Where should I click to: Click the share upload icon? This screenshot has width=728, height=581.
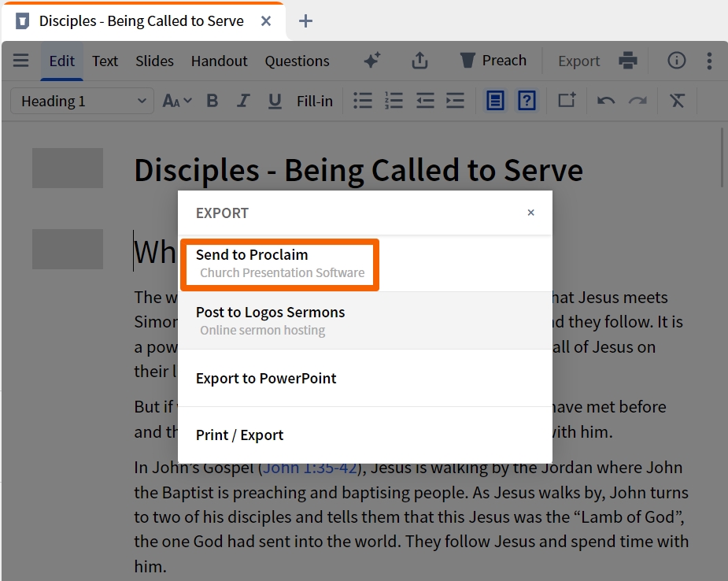[419, 61]
